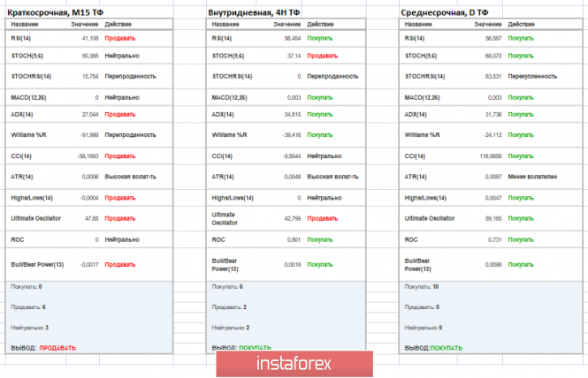This screenshot has width=588, height=378.
Task: Click the ROC value 0,731 in D table
Action: [x=494, y=239]
